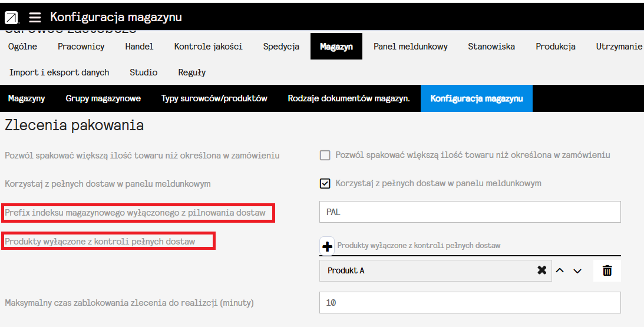Move Produkt A up with the chevron
This screenshot has height=327, width=644.
(560, 270)
